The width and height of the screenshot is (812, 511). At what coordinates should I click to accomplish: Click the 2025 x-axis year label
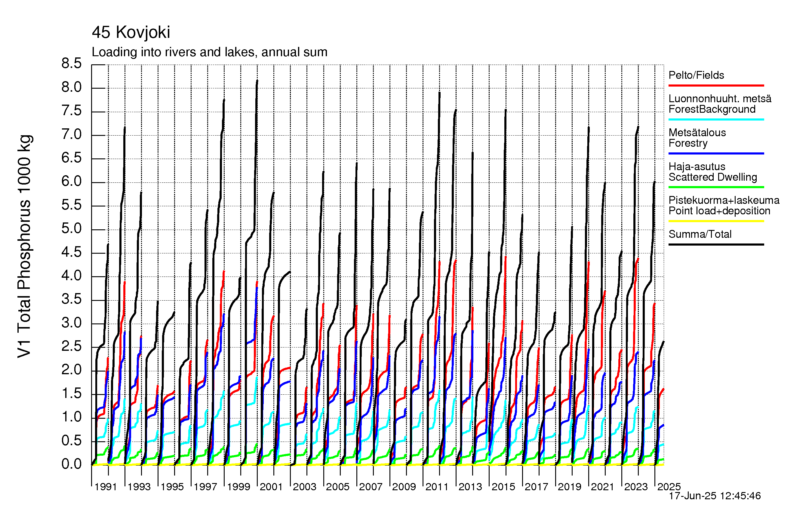tap(669, 487)
